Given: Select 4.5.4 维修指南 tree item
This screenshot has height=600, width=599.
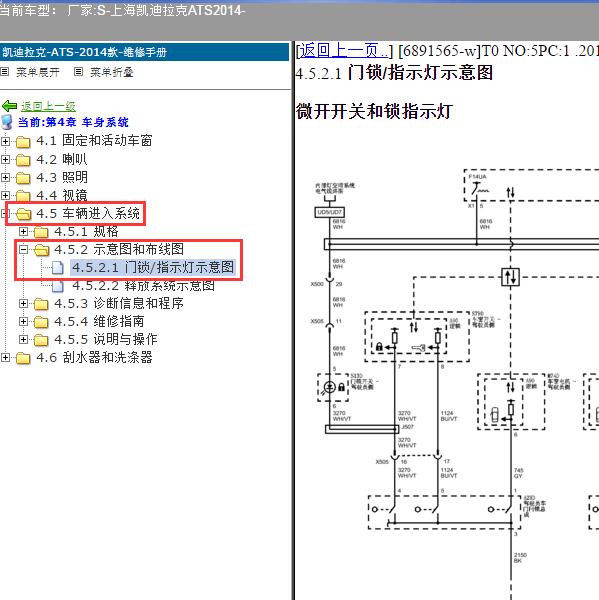Looking at the screenshot, I should click(99, 321).
